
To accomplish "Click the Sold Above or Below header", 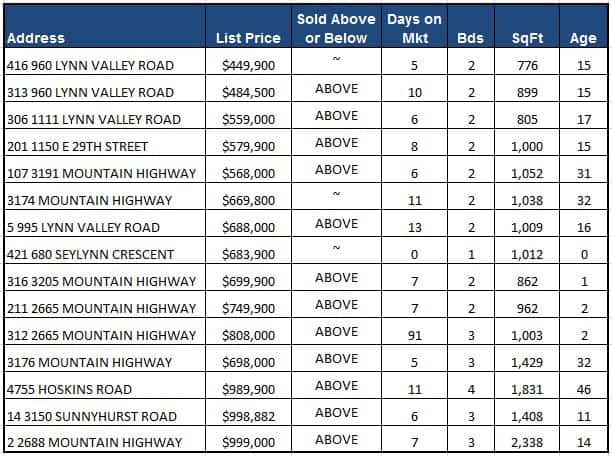I will click(x=336, y=28).
